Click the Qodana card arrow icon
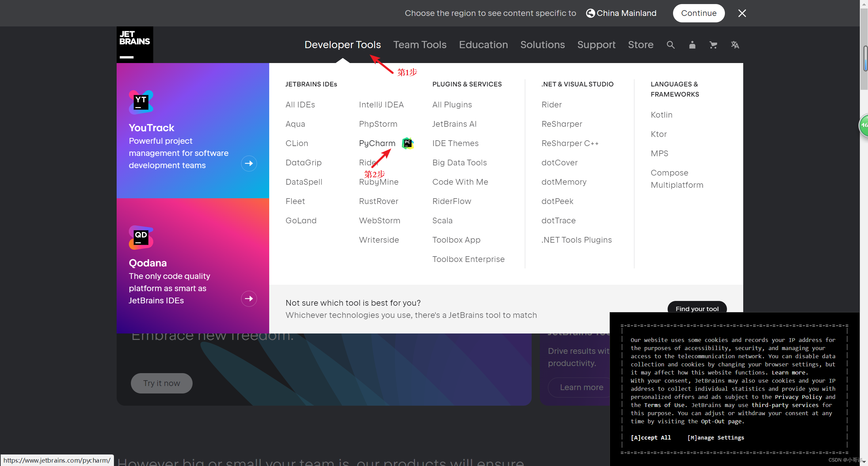The height and width of the screenshot is (466, 868). [x=249, y=299]
